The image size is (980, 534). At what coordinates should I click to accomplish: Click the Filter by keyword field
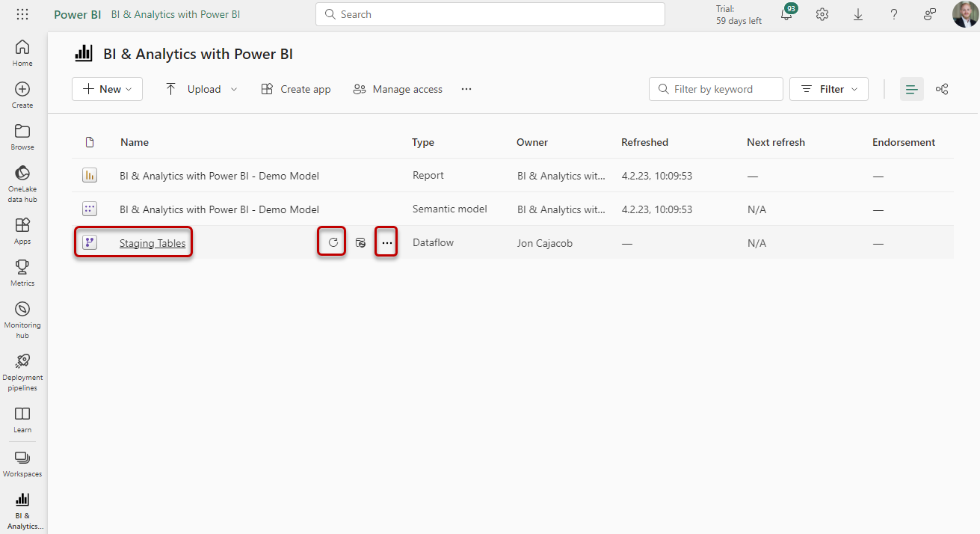(x=715, y=89)
